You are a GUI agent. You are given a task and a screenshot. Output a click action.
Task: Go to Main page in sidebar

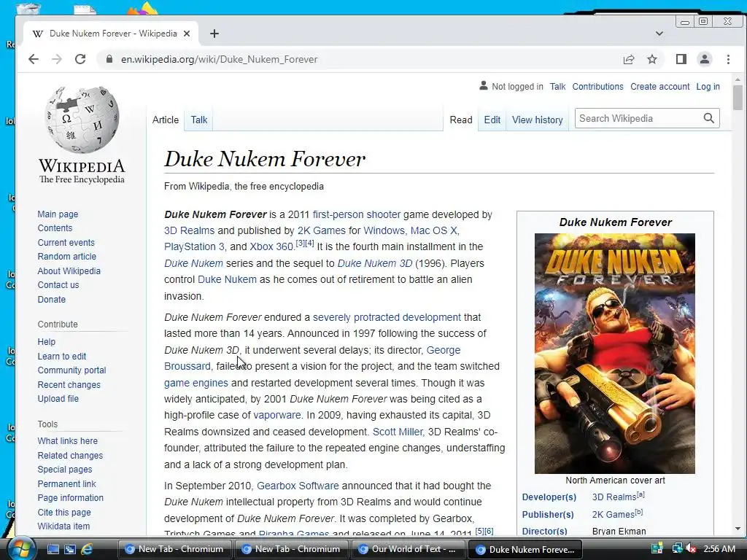pos(58,214)
